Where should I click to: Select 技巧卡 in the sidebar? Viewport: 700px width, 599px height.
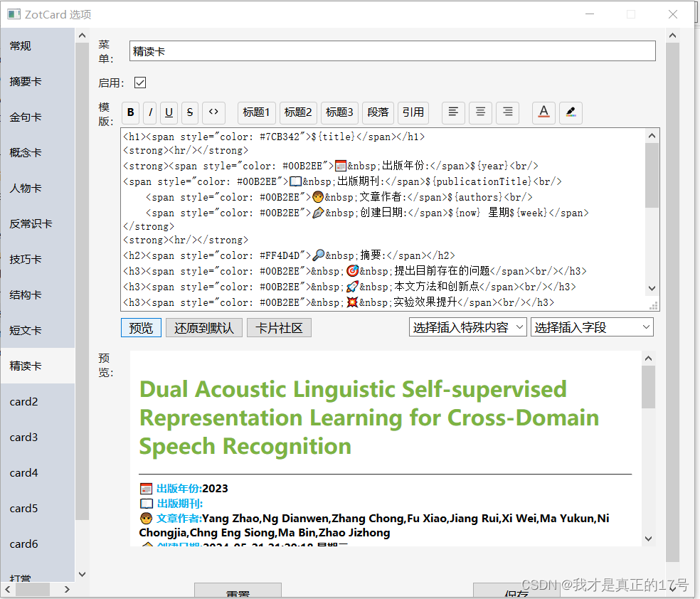pos(38,260)
